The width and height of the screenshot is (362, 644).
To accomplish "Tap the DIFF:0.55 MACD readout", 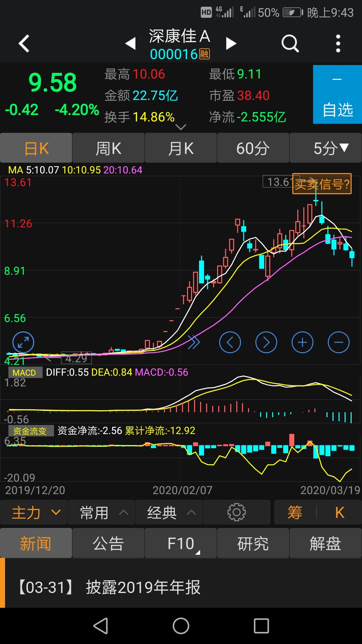I will (x=67, y=372).
